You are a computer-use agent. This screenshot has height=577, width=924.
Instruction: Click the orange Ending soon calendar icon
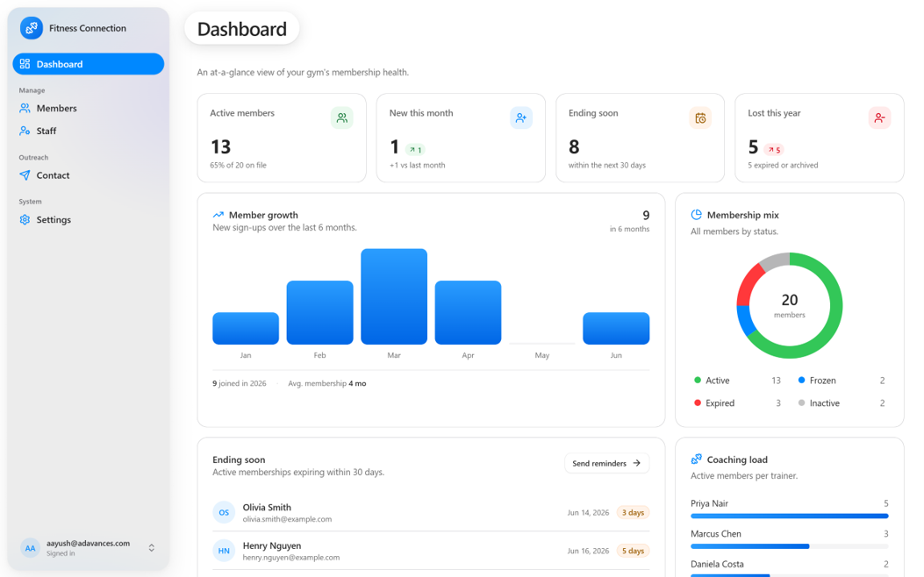[700, 118]
